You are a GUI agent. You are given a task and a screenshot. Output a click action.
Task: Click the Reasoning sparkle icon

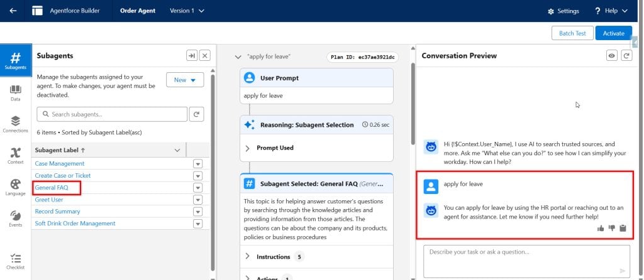(x=249, y=125)
